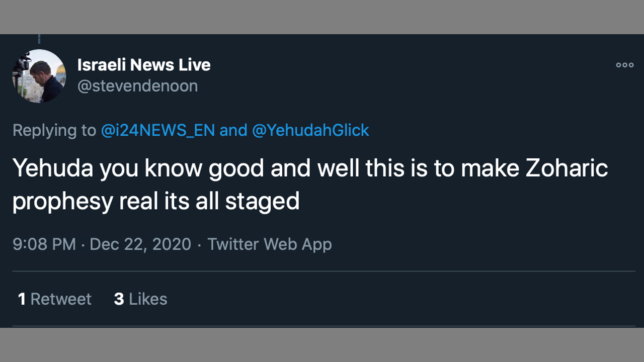Open the @YehudahGlick mention link

[x=310, y=130]
